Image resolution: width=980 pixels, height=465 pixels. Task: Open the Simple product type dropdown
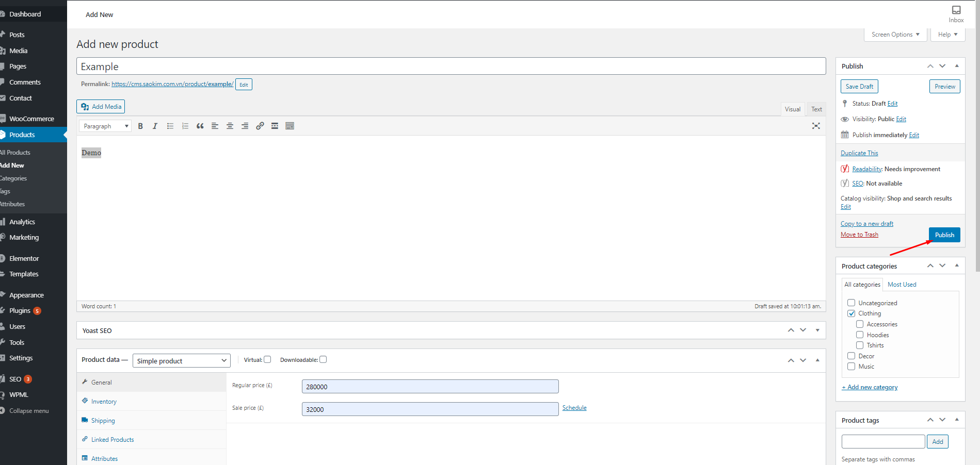click(181, 361)
